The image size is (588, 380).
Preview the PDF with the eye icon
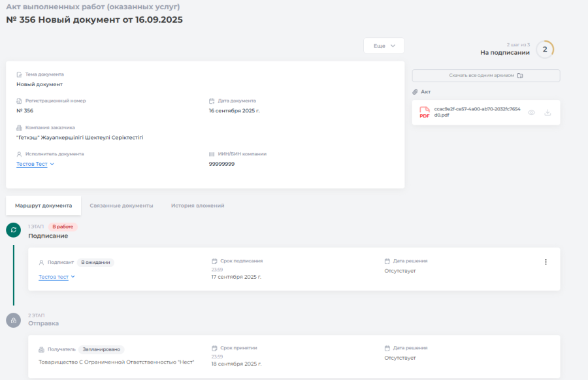531,112
